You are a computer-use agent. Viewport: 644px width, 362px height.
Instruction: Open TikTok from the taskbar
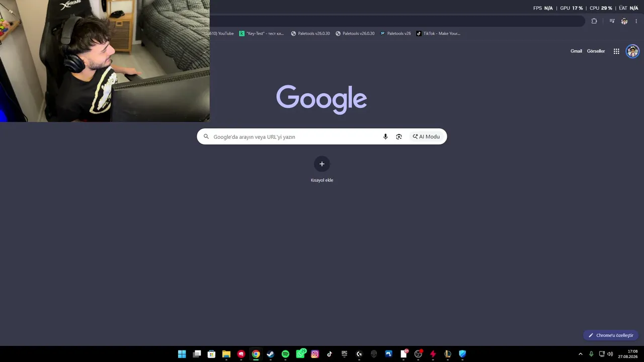[x=330, y=354]
